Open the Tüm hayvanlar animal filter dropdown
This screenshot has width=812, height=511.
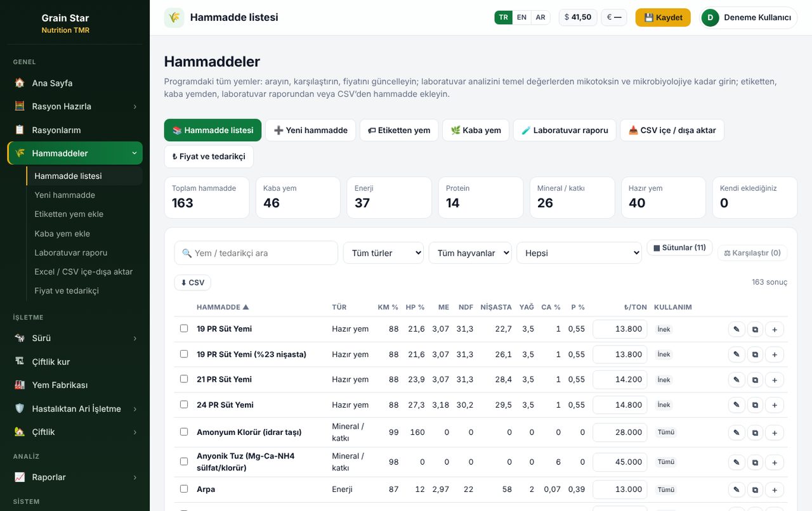click(x=470, y=253)
